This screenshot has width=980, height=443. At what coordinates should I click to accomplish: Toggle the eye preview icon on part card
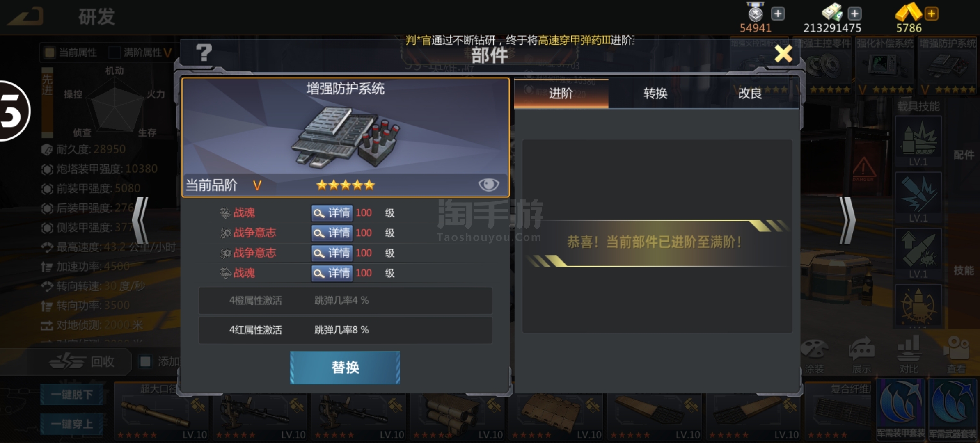[x=488, y=185]
